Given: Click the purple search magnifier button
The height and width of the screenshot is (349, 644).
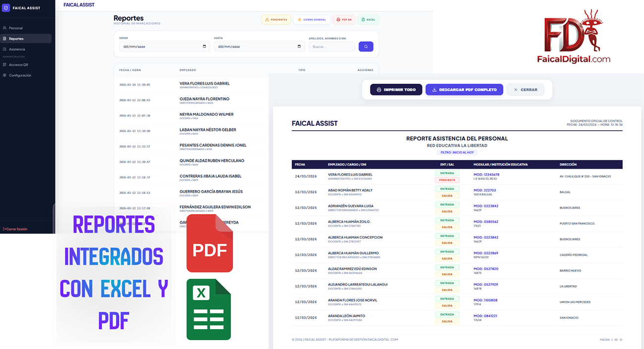Looking at the screenshot, I should [366, 47].
